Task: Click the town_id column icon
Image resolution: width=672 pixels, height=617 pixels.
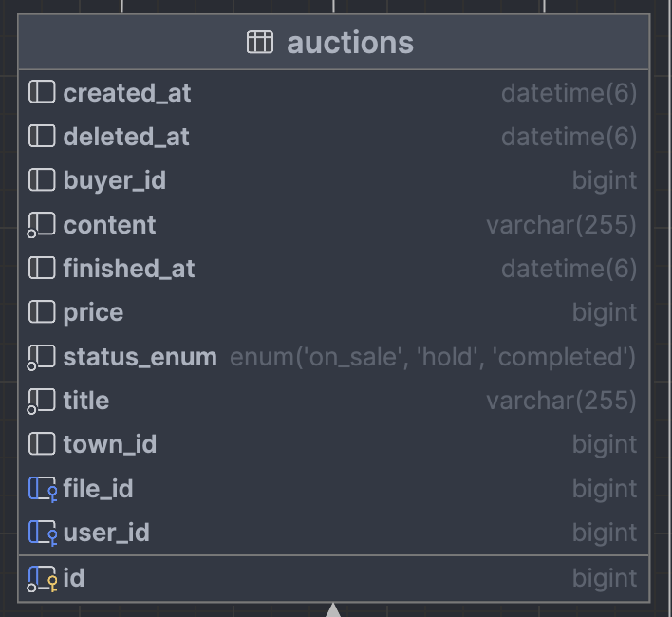Action: [x=42, y=444]
